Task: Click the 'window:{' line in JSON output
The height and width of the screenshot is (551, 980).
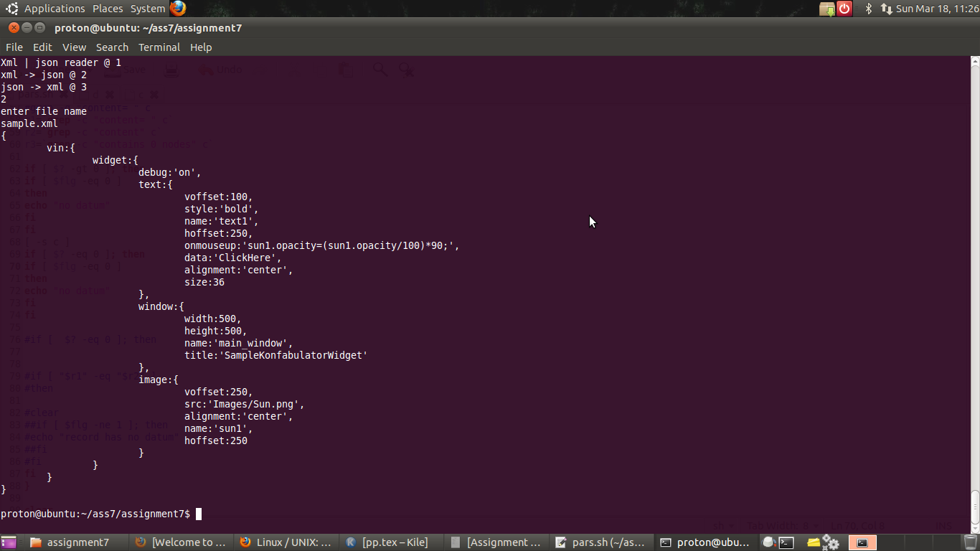Action: 161,306
